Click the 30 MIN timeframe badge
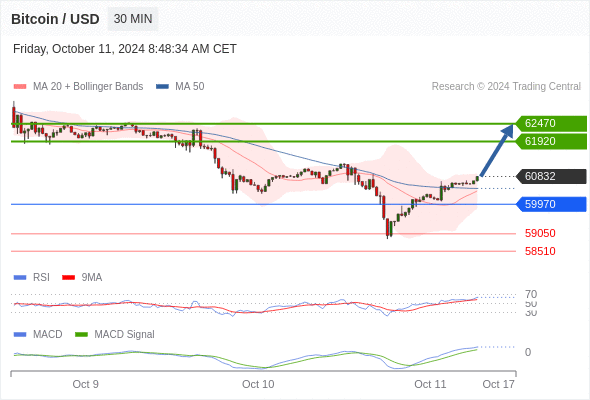The height and width of the screenshot is (400, 590). 133,19
